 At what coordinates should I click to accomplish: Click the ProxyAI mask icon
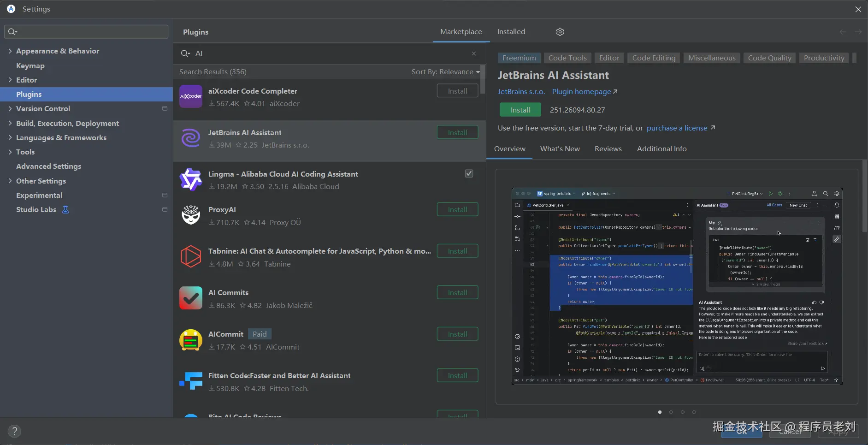(x=190, y=215)
